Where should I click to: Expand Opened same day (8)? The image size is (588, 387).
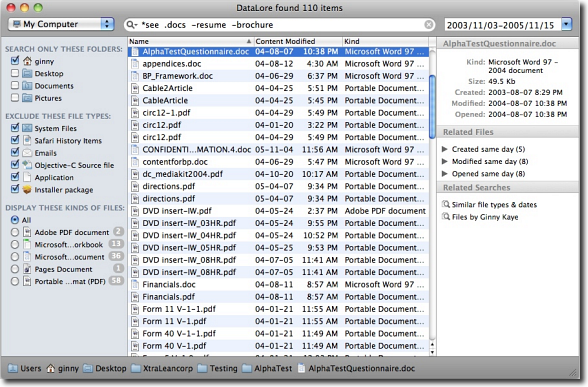click(445, 174)
